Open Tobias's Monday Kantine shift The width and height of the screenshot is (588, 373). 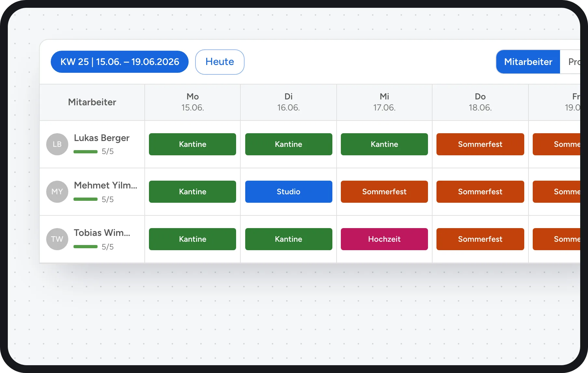193,239
